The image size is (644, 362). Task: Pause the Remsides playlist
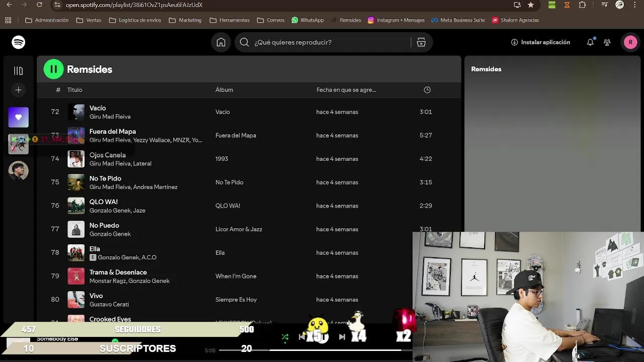(x=54, y=69)
